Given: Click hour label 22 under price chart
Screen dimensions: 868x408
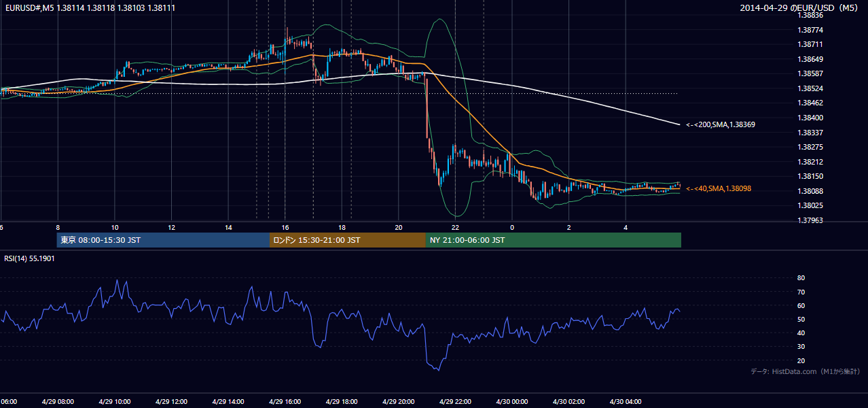Looking at the screenshot, I should click(x=455, y=227).
